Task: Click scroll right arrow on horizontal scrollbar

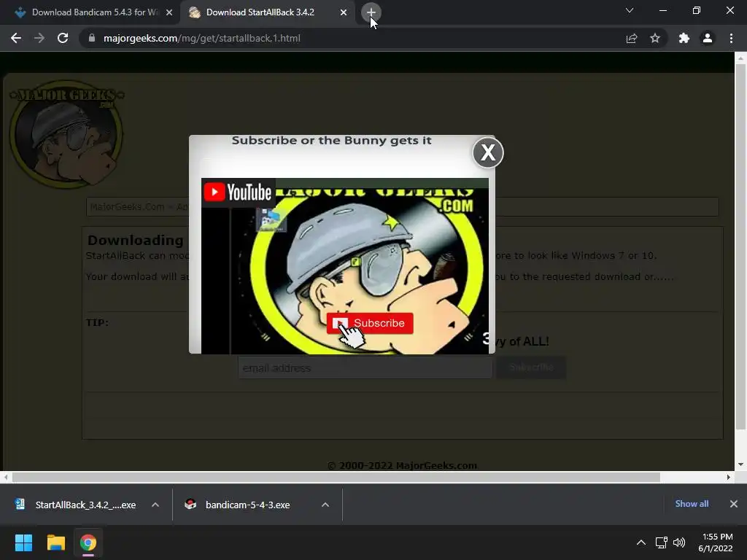Action: click(729, 477)
